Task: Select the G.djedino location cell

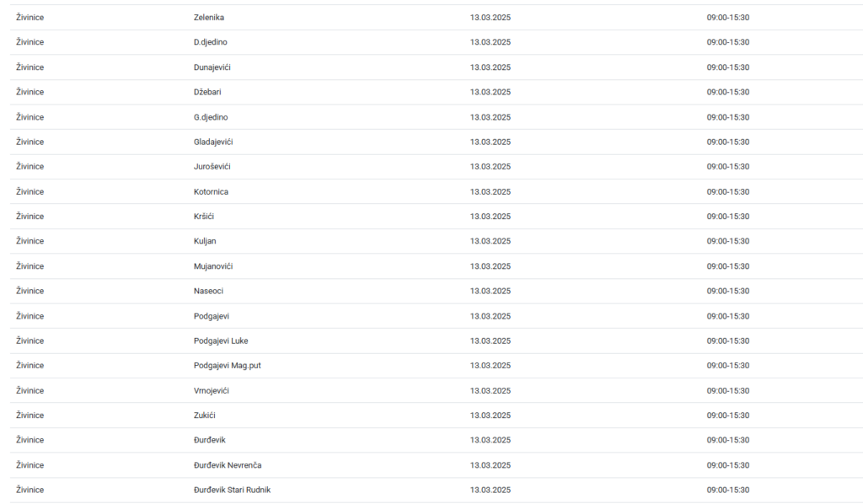Action: [x=211, y=117]
